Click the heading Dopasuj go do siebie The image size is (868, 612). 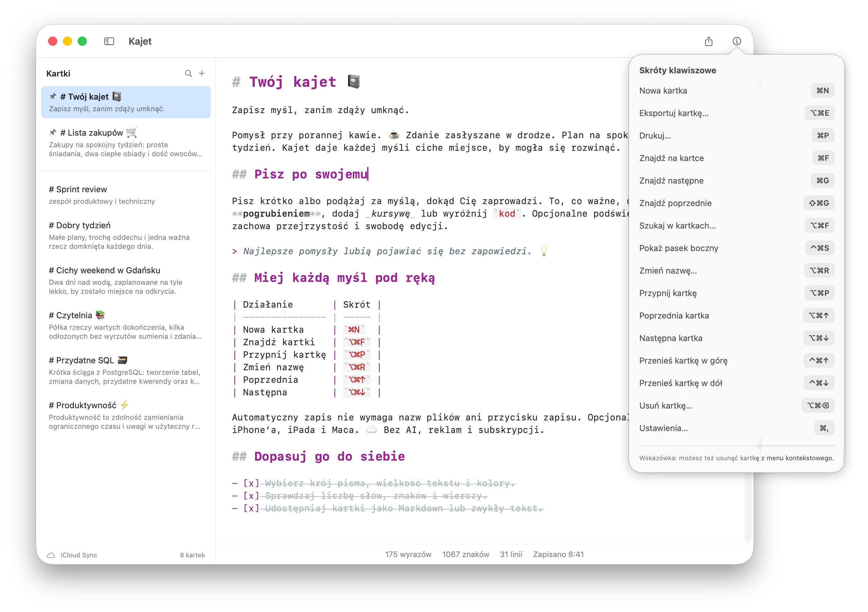tap(329, 456)
